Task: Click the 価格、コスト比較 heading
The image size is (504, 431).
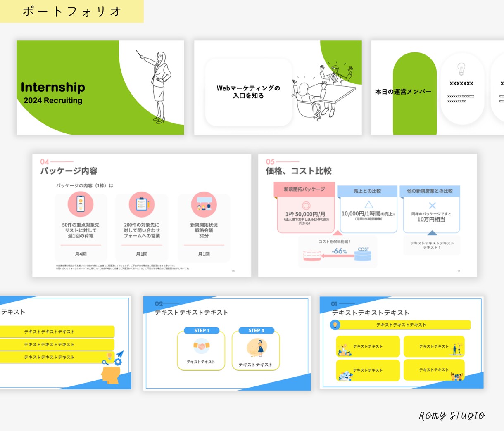Action: point(299,171)
